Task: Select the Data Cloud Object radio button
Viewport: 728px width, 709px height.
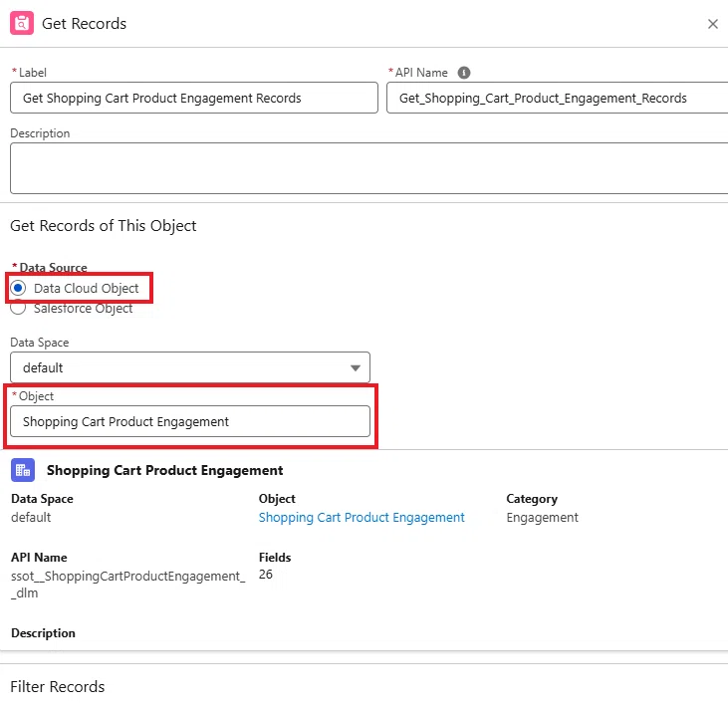Action: [18, 288]
